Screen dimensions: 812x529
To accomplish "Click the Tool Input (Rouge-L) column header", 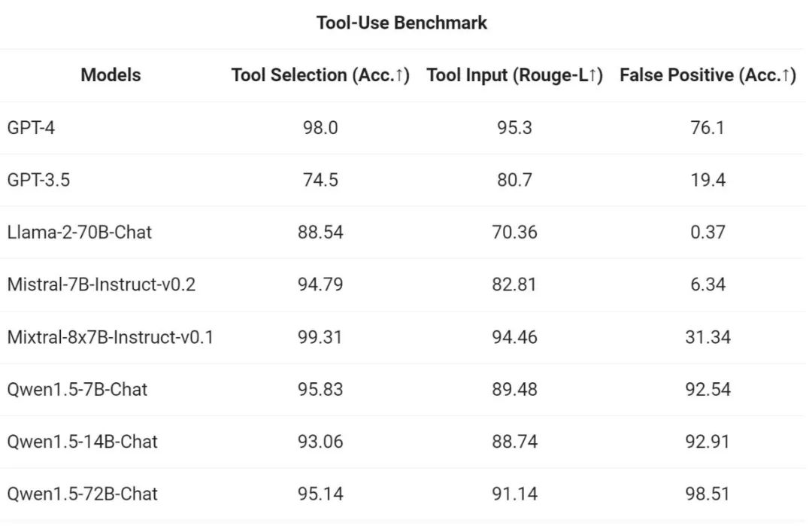I will point(514,75).
